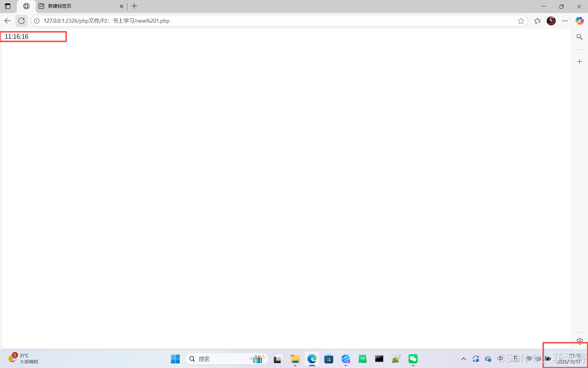Add this page to favorites star
588x368 pixels.
tap(521, 21)
